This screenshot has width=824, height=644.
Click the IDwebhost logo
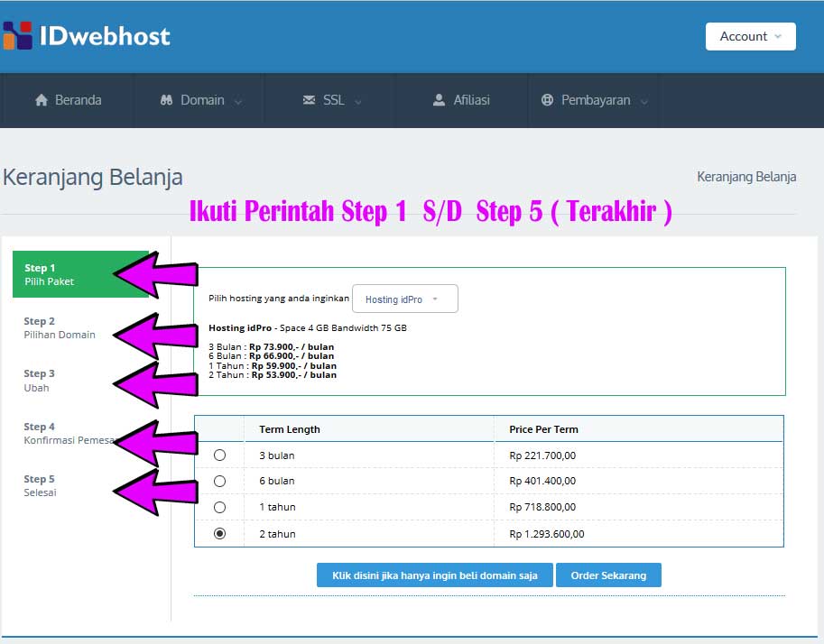point(87,36)
